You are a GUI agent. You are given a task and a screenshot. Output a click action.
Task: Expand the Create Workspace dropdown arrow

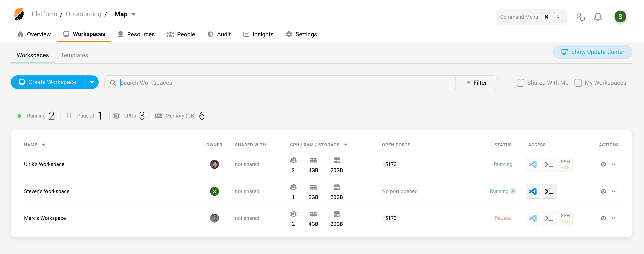pyautogui.click(x=92, y=82)
